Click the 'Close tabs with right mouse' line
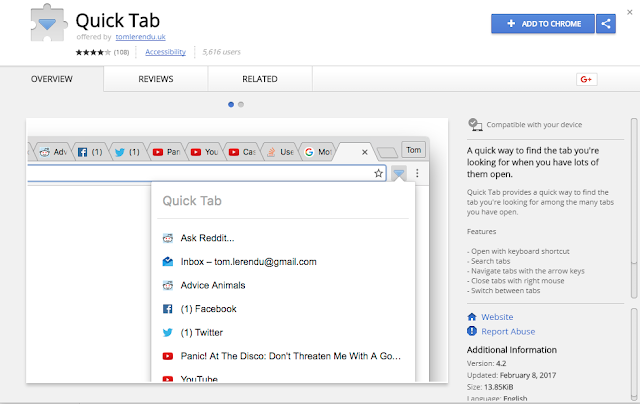This screenshot has height=404, width=640. (516, 281)
